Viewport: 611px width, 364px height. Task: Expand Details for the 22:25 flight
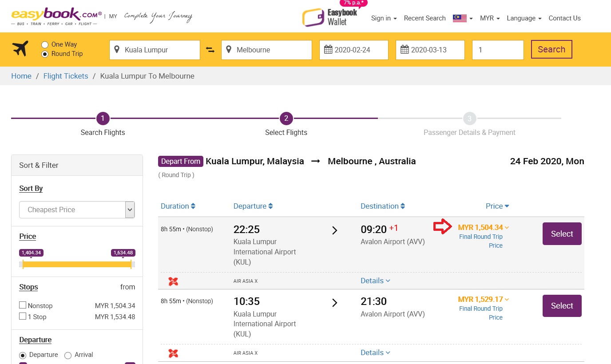tap(375, 281)
